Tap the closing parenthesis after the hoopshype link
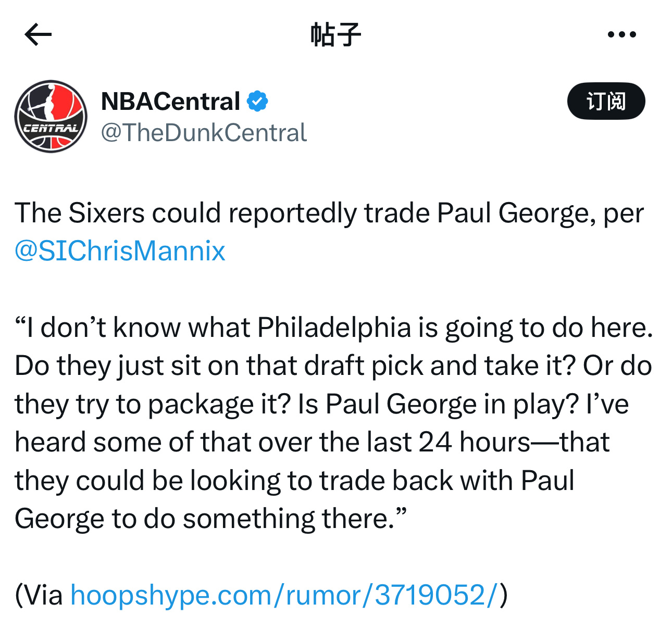The width and height of the screenshot is (672, 641). point(503,595)
